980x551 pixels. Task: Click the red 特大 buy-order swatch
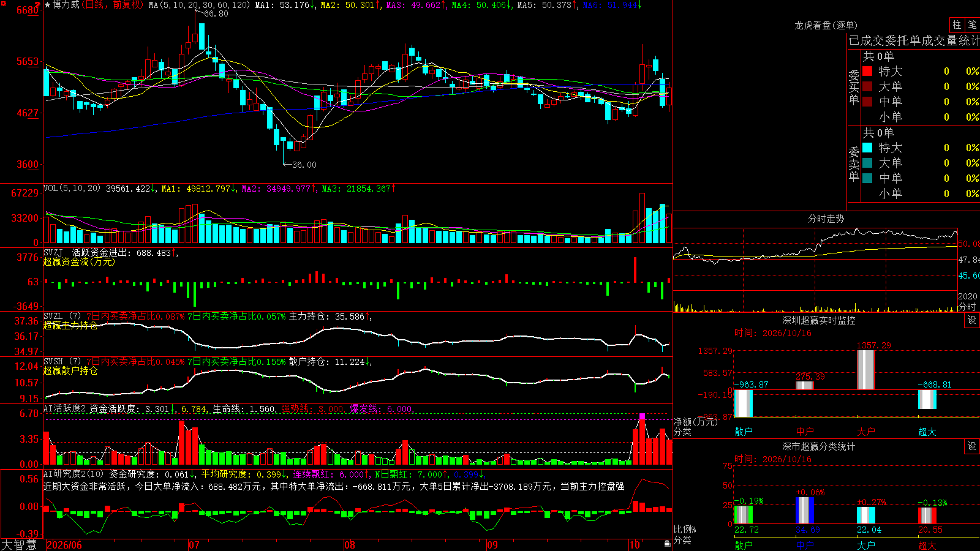867,71
